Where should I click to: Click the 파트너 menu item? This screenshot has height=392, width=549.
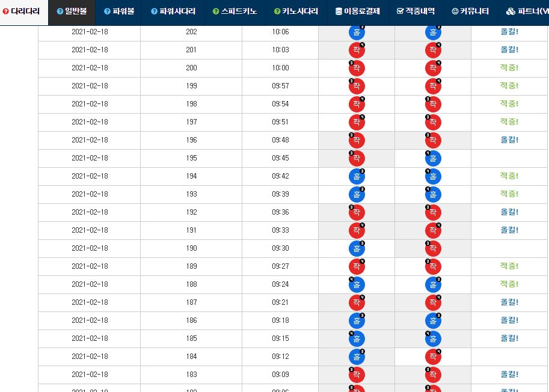[527, 11]
